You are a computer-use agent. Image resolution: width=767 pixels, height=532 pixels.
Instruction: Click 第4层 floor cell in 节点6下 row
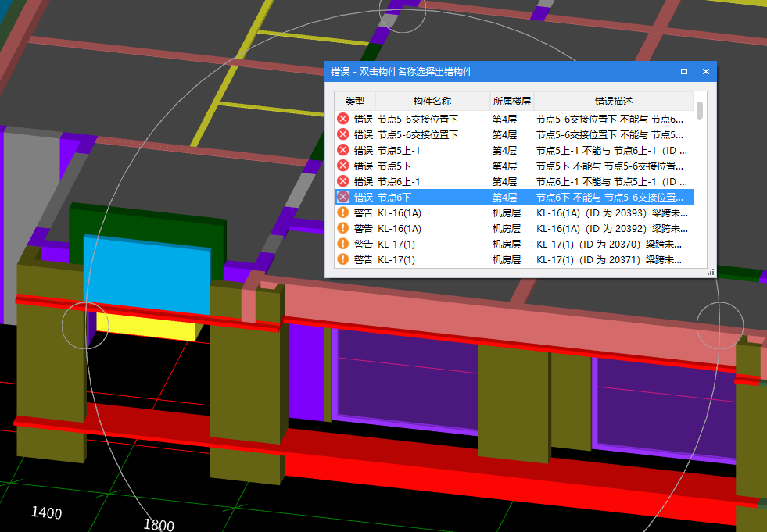point(504,197)
